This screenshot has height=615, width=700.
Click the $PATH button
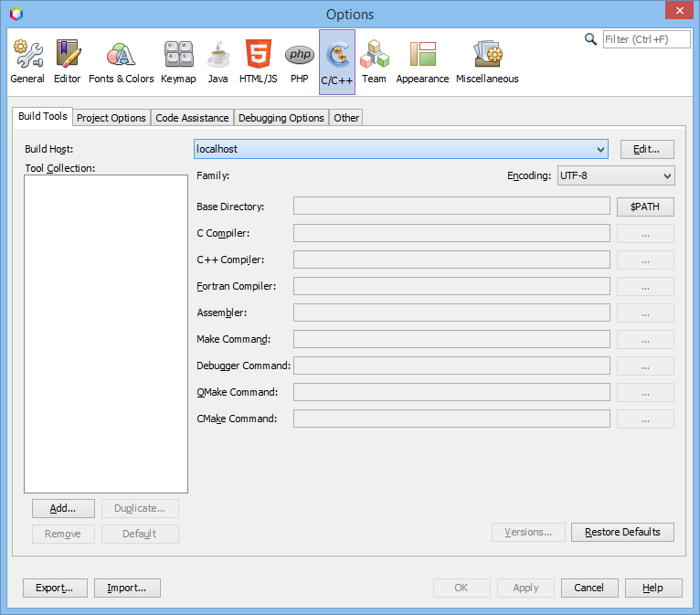click(x=645, y=207)
